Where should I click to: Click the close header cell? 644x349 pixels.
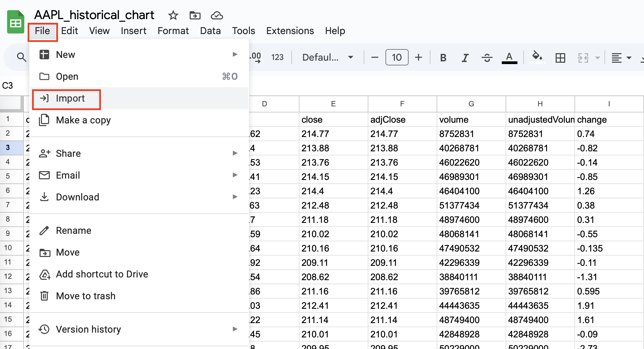click(333, 120)
